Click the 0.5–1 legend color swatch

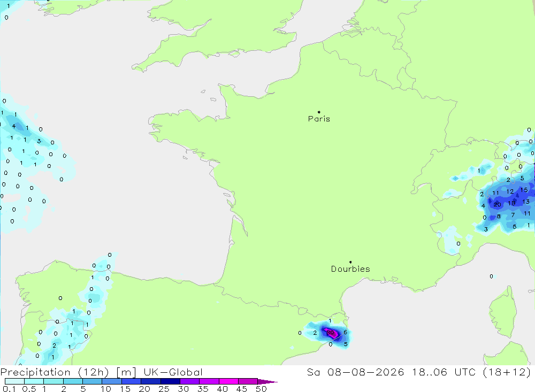tap(34, 381)
